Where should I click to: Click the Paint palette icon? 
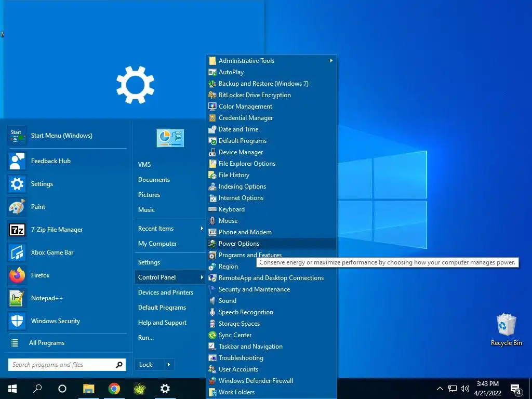(17, 207)
